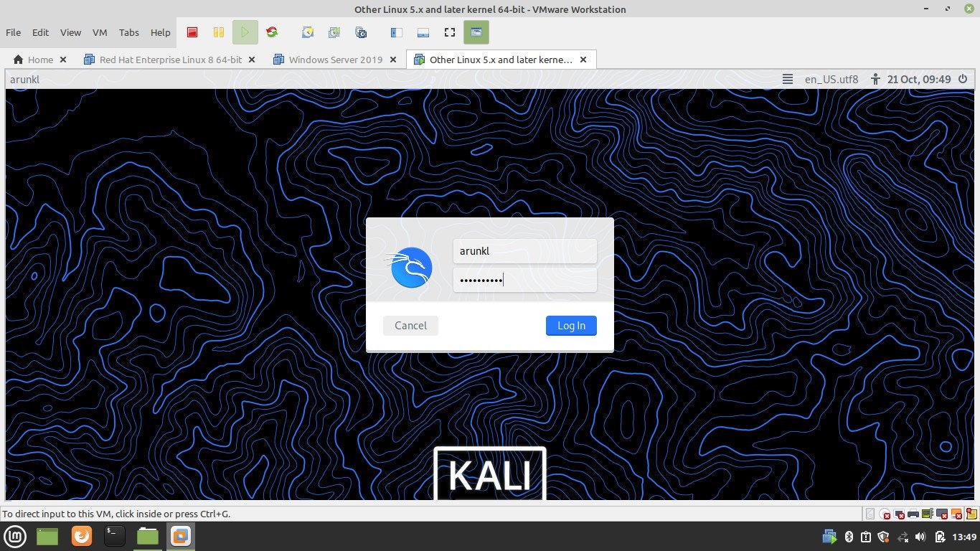Click the 13:49 clock in the taskbar
The height and width of the screenshot is (551, 980).
click(964, 537)
